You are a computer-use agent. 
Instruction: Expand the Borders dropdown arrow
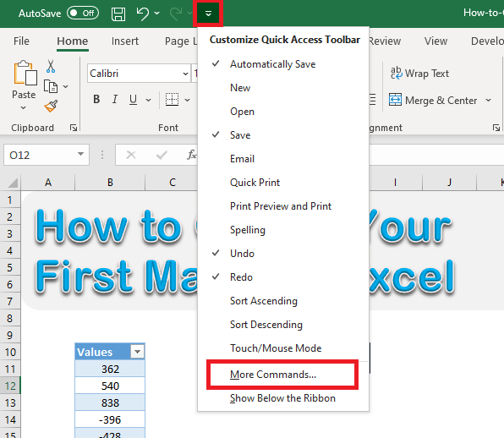[187, 100]
